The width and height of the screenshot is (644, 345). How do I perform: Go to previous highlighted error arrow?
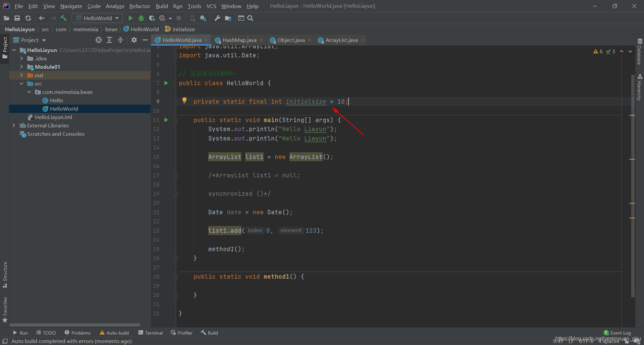pyautogui.click(x=622, y=51)
